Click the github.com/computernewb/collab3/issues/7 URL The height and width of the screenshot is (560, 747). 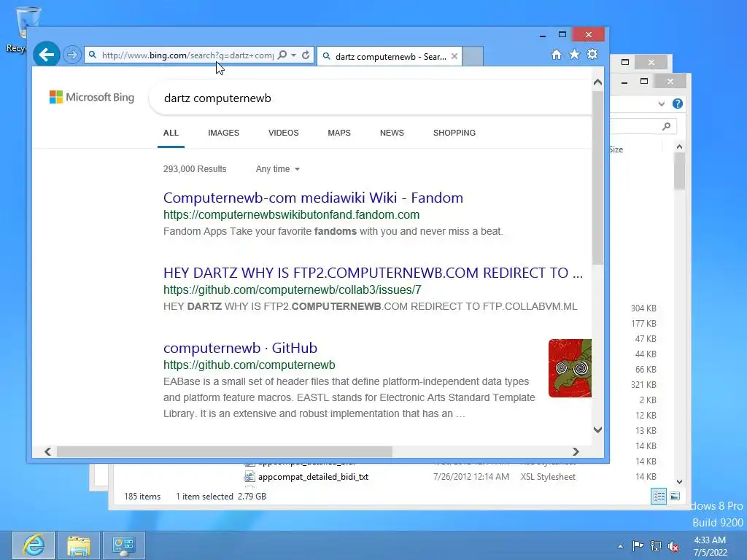click(x=292, y=289)
